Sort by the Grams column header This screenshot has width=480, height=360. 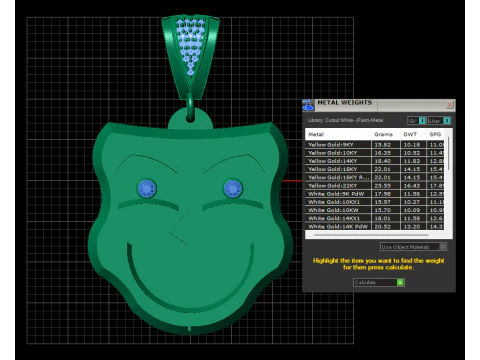point(385,134)
